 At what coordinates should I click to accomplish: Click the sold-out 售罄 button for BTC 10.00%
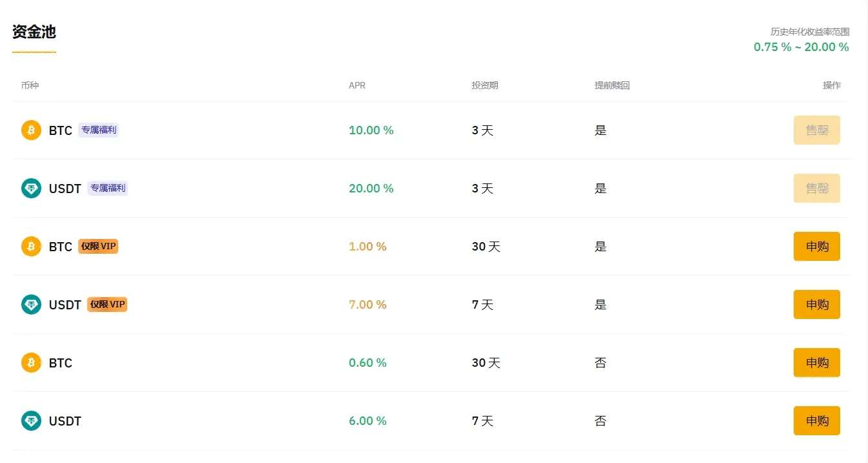(817, 130)
